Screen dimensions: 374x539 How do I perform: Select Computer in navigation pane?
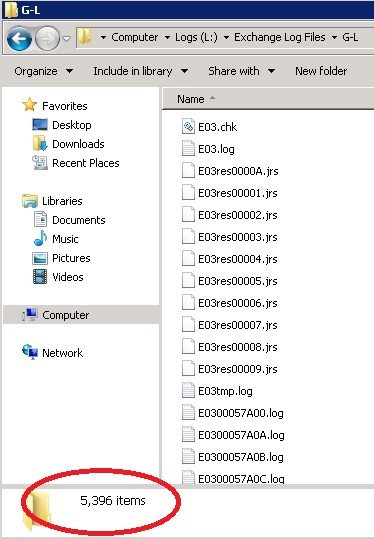(x=65, y=315)
